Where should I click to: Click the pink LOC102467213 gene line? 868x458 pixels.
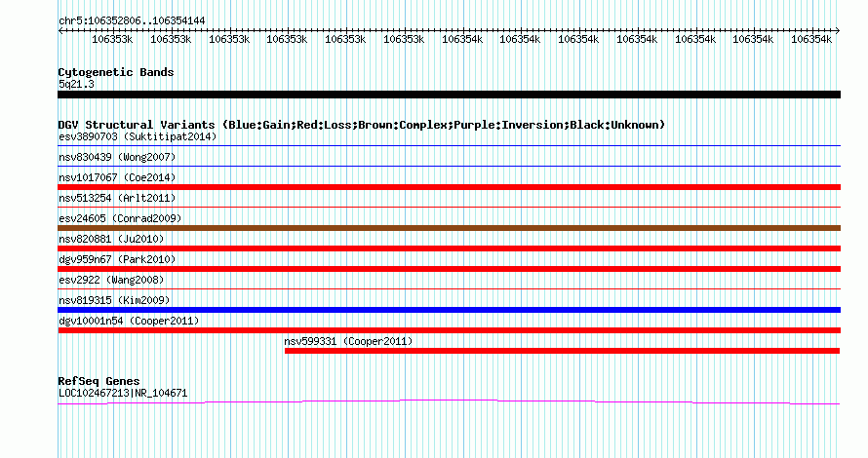(x=449, y=401)
